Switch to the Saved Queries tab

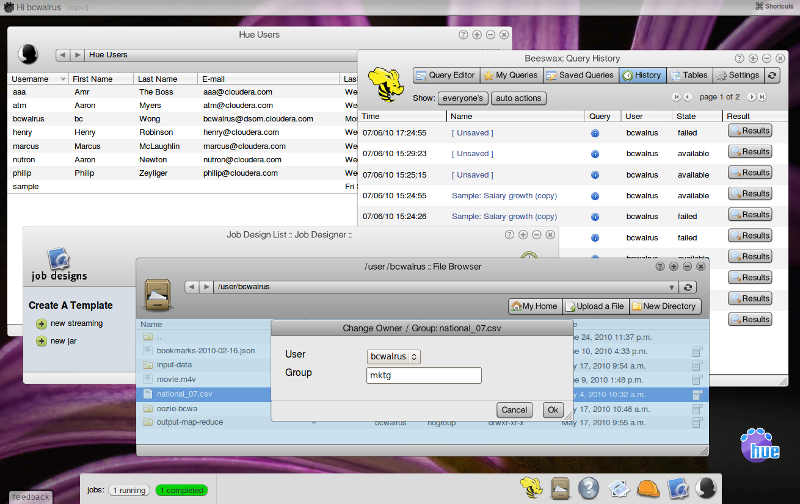pyautogui.click(x=580, y=75)
